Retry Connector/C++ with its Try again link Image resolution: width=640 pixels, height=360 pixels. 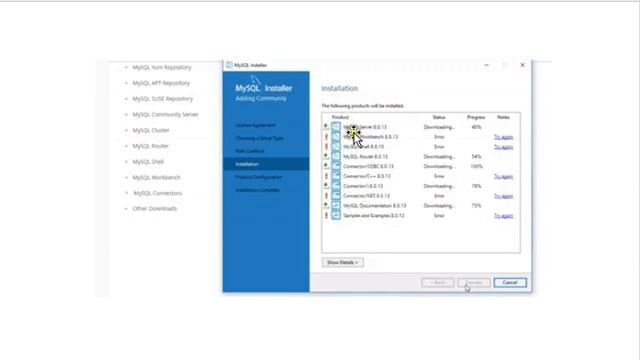(503, 176)
